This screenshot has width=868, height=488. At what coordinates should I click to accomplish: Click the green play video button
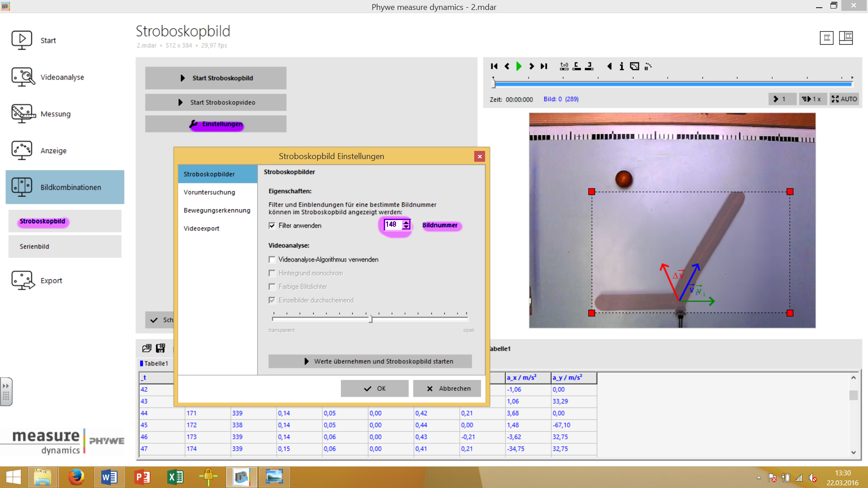click(519, 66)
